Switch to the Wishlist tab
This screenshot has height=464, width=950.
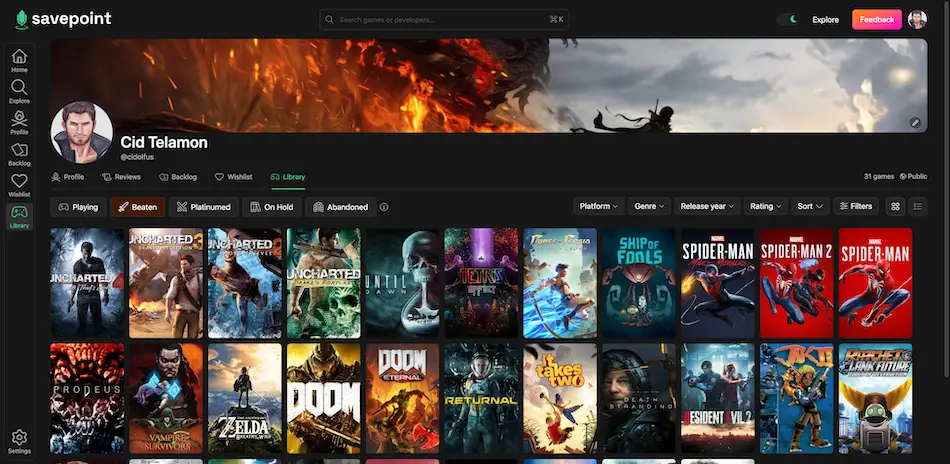[234, 177]
